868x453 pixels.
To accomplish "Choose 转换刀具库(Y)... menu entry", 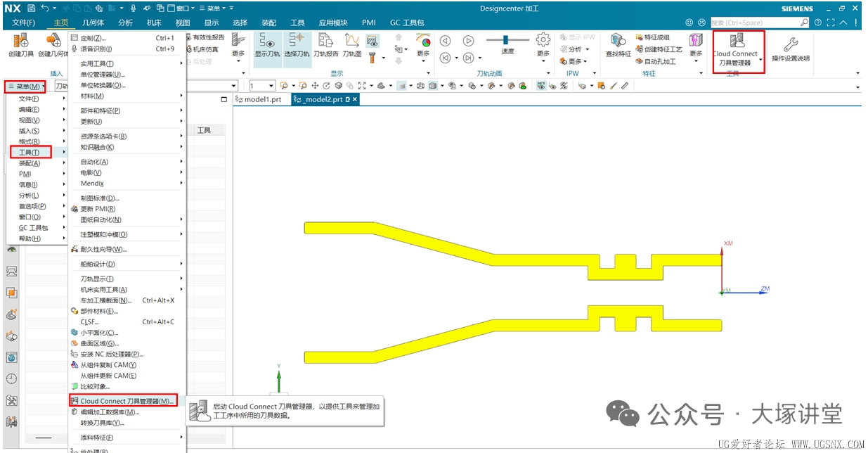I will click(102, 423).
